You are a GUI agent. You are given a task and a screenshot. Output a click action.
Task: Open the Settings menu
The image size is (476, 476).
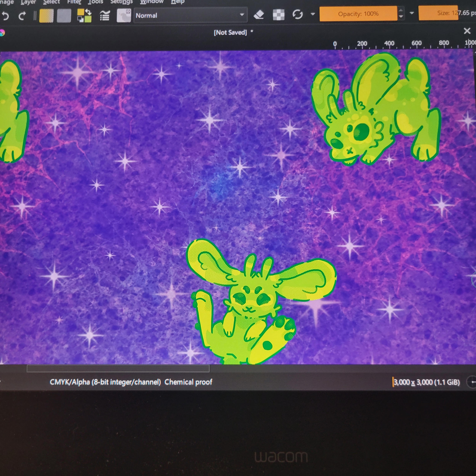[121, 2]
